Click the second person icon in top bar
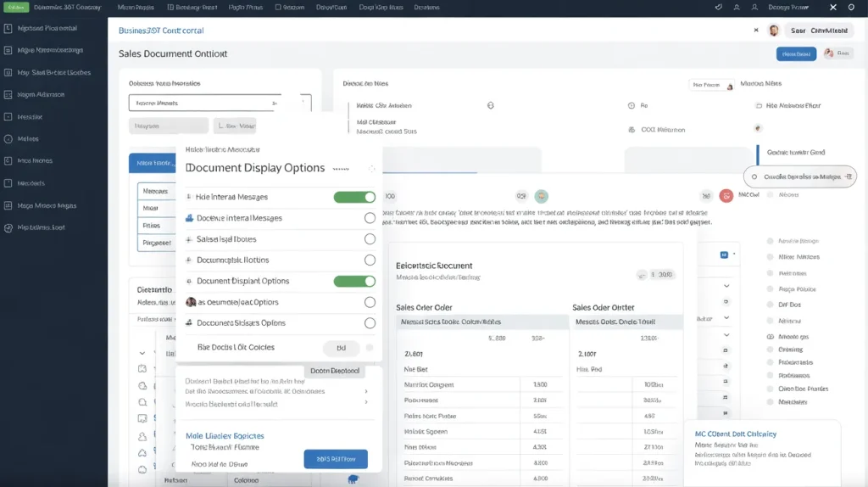 point(754,7)
